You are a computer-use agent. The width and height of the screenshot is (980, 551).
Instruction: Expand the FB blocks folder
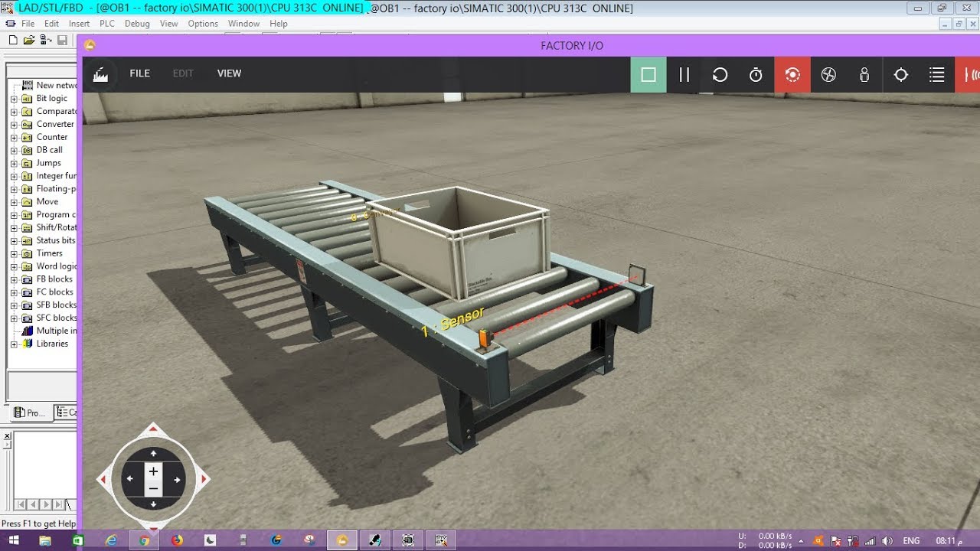[13, 280]
